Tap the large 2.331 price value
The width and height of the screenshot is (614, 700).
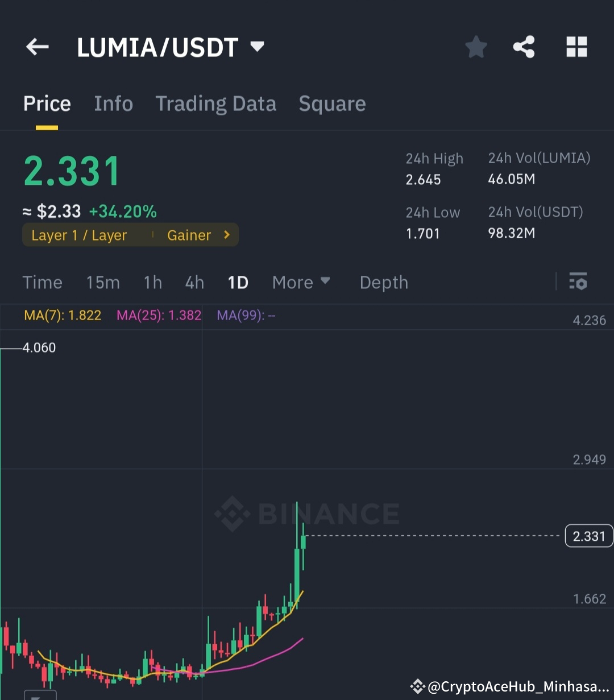pyautogui.click(x=72, y=171)
